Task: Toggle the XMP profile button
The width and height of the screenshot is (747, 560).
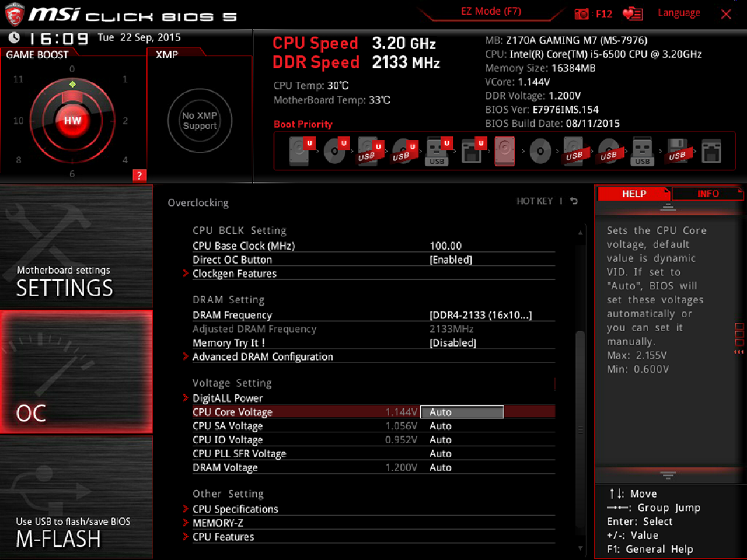Action: pyautogui.click(x=200, y=121)
